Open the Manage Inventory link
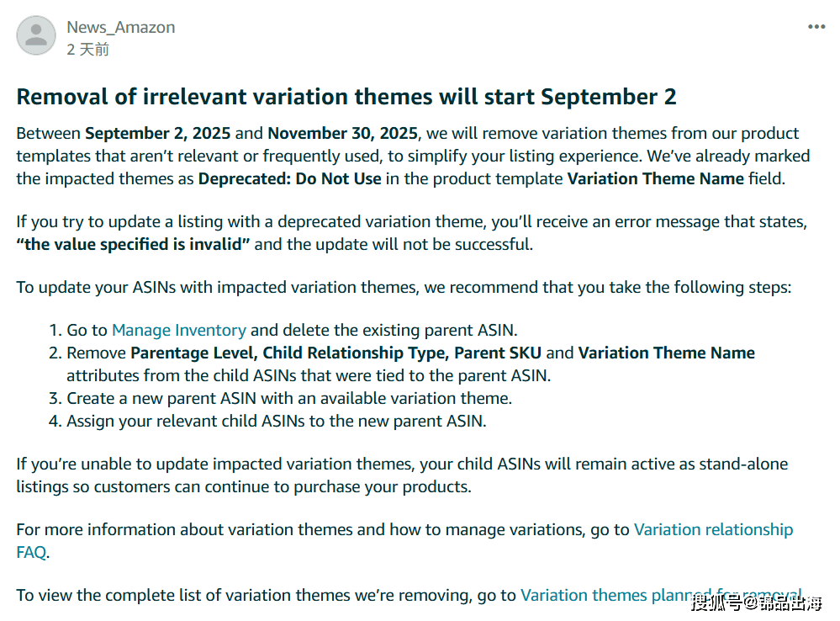The height and width of the screenshot is (621, 840). coord(179,330)
